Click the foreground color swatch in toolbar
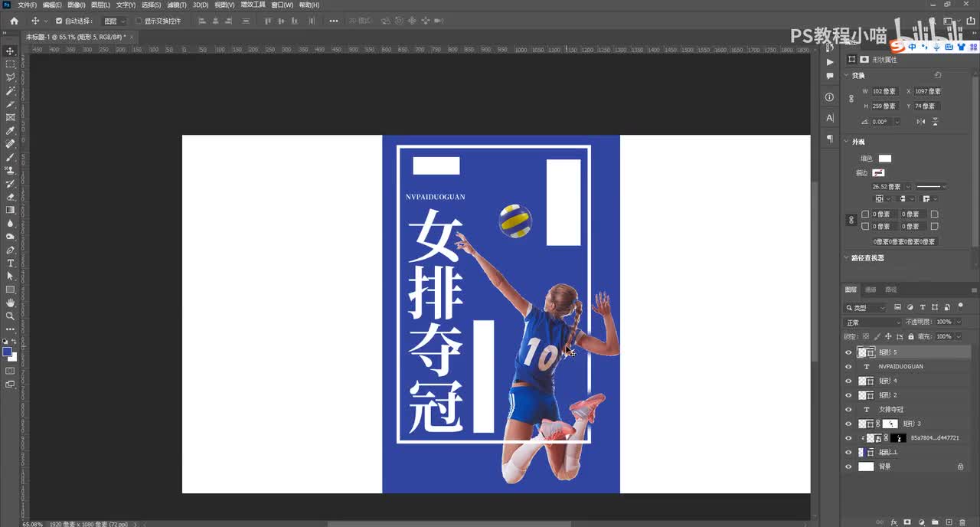 click(x=7, y=352)
